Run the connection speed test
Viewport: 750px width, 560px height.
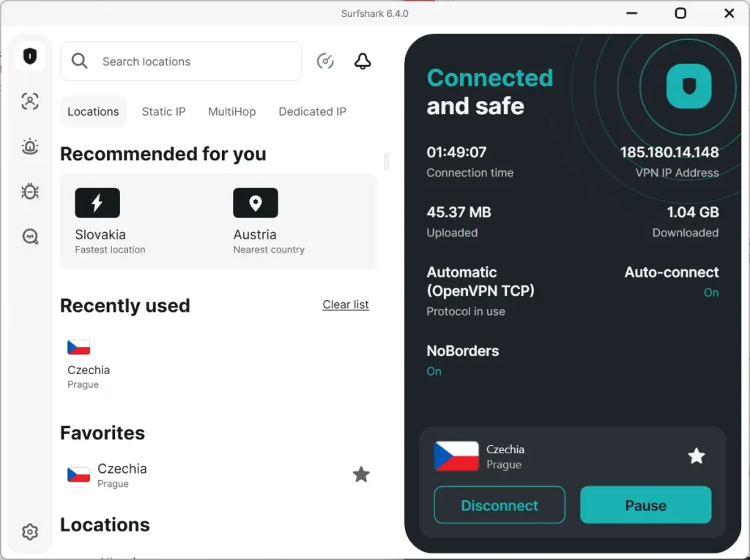325,61
